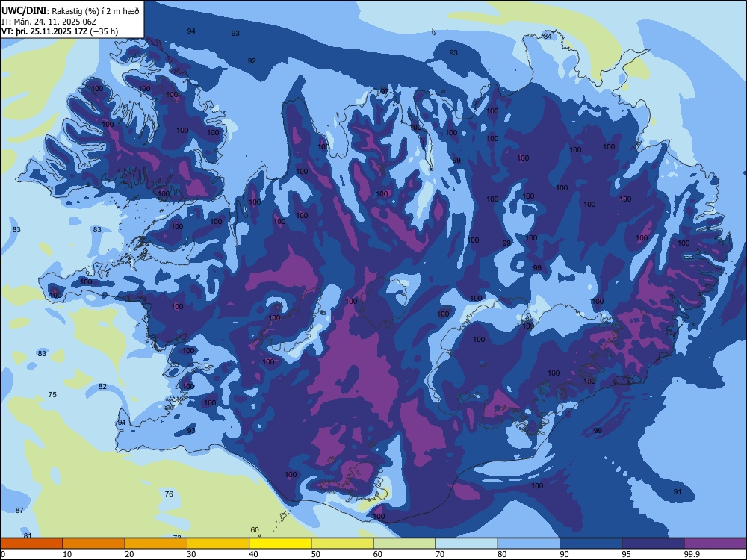The height and width of the screenshot is (560, 747).
Task: Click the '97' humidity value on the map
Action: [x=385, y=91]
